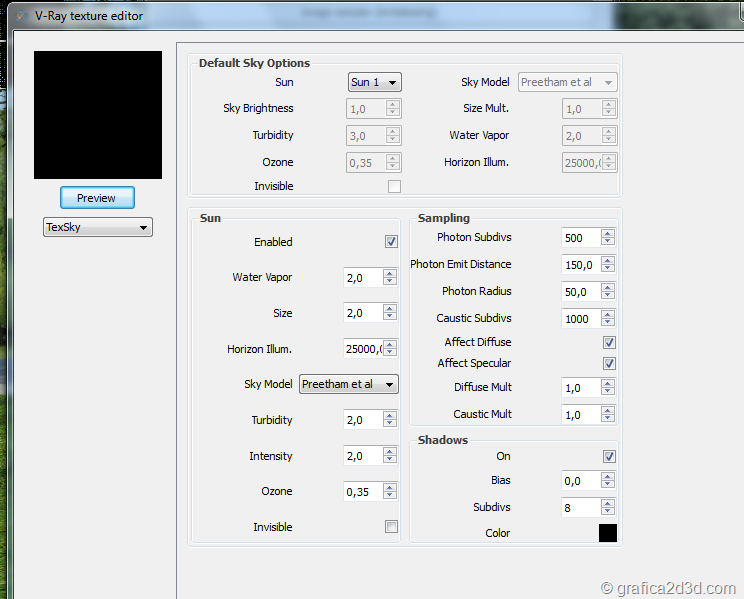Enable the Sun Invisible checkbox
Screen dimensions: 744x599
tap(391, 527)
